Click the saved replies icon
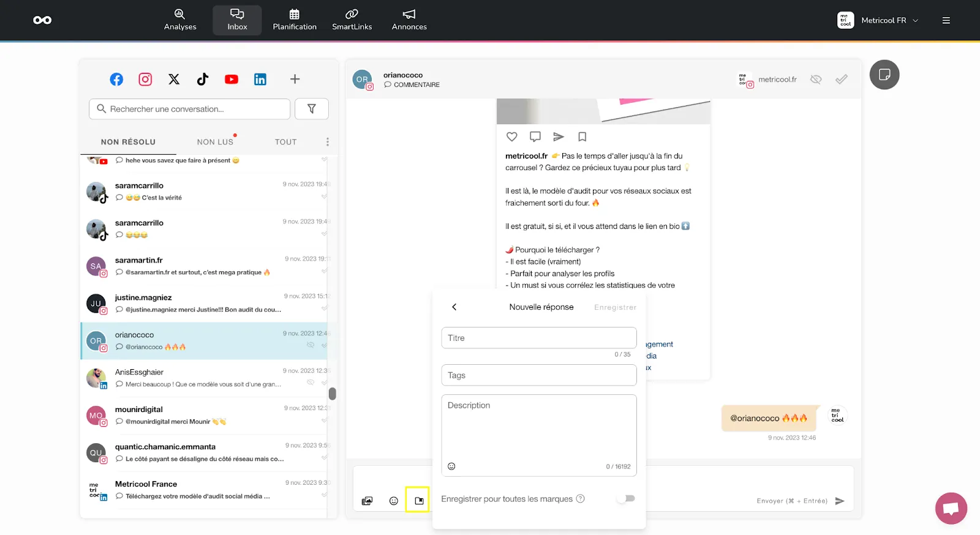 coord(419,501)
